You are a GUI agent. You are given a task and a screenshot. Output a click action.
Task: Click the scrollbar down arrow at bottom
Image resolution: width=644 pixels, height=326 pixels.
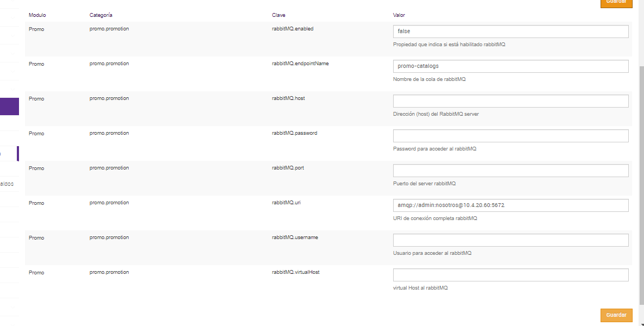[641, 323]
